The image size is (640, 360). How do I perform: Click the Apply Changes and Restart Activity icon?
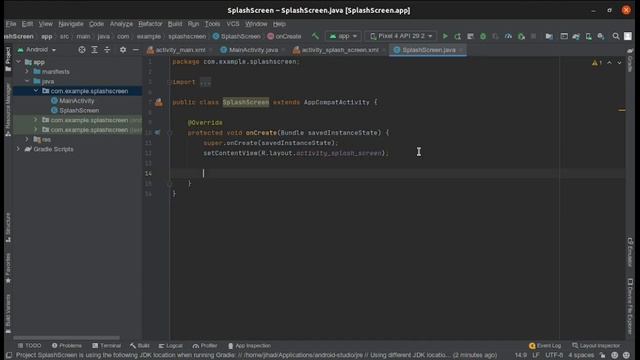(458, 36)
